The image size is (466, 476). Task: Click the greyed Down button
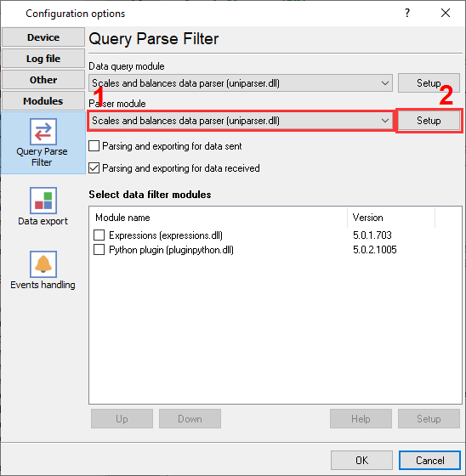[x=190, y=418]
